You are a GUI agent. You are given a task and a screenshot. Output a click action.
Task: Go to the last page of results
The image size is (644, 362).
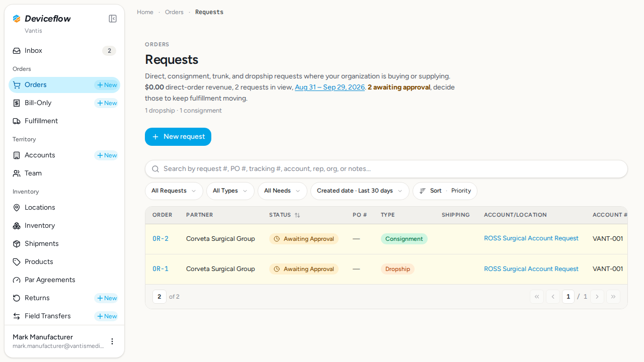point(613,297)
